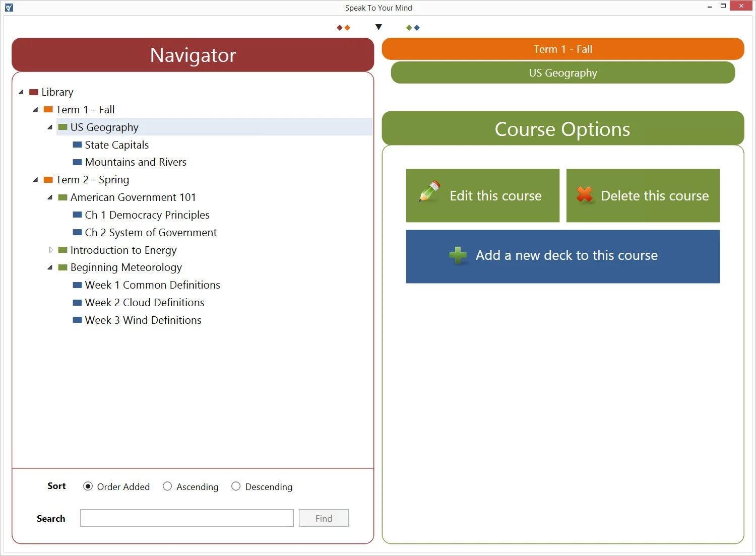Viewport: 756px width, 556px height.
Task: Click the blue icon beside Ch 2 System of Government
Action: (77, 232)
